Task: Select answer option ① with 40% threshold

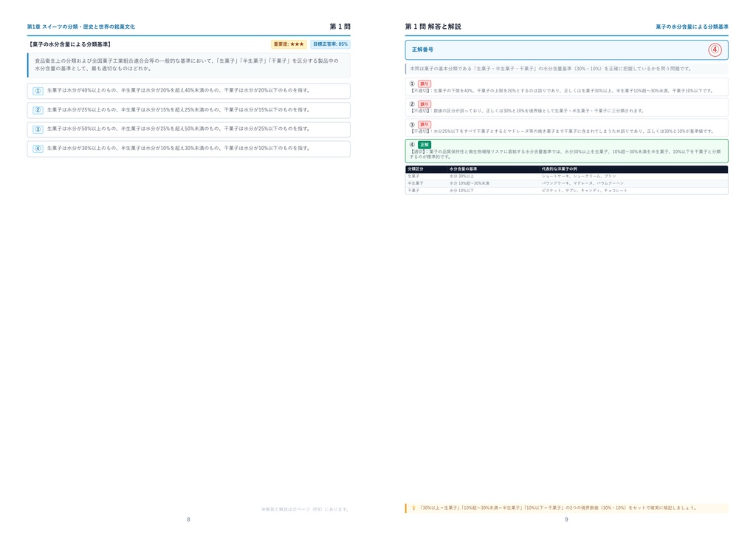Action: 188,91
